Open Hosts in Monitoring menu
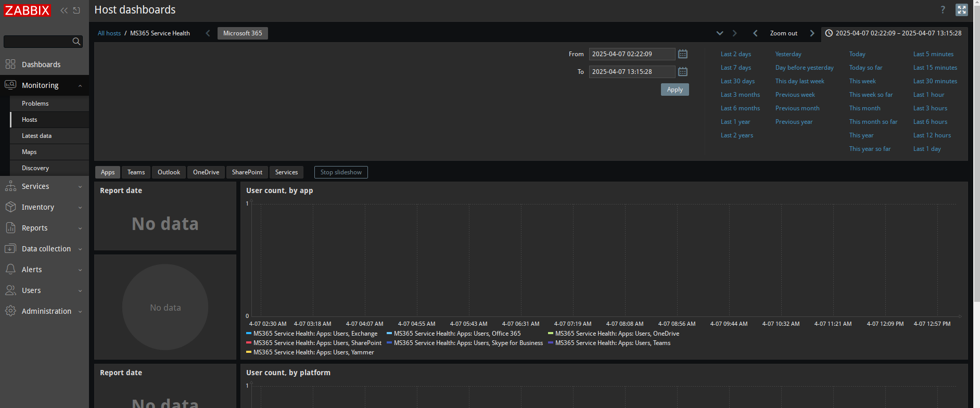 click(x=49, y=120)
